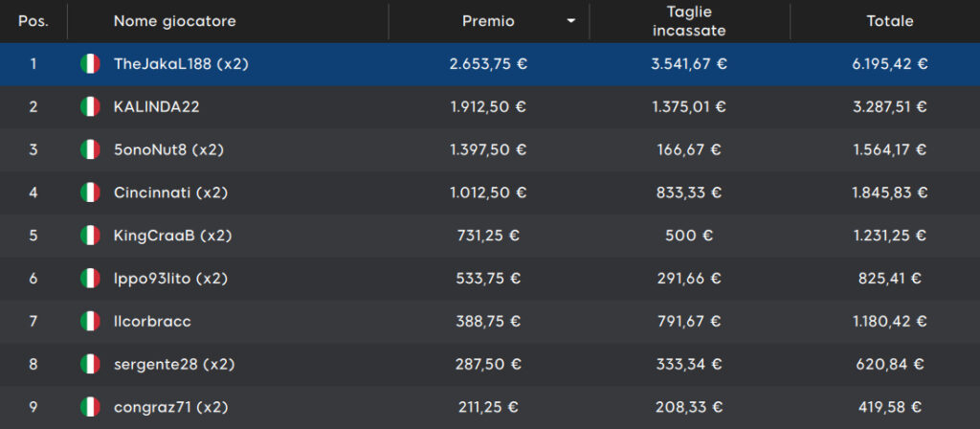Image resolution: width=980 pixels, height=429 pixels.
Task: Click the Italian flag beside TheJakaL188
Action: pos(90,64)
